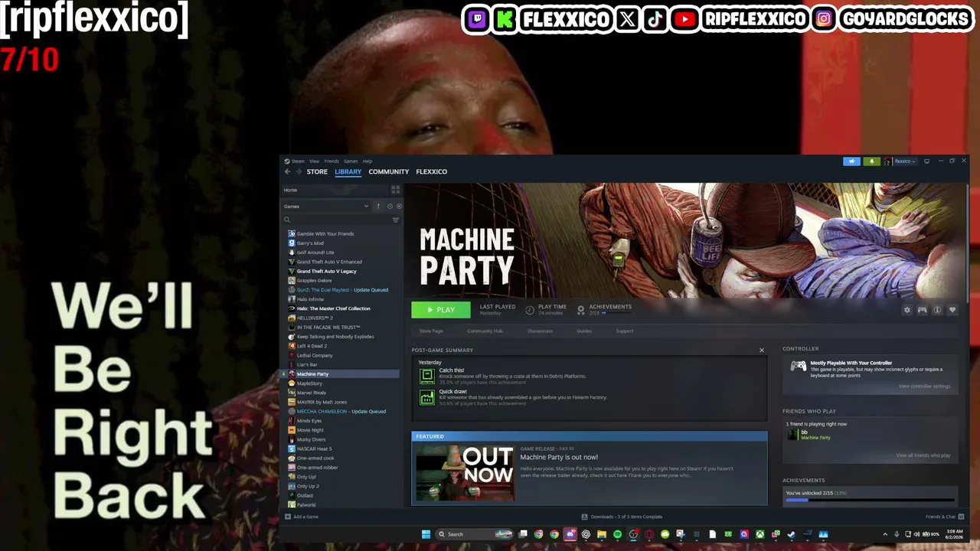The width and height of the screenshot is (980, 551).
Task: Open the Downloads status bar
Action: click(622, 517)
